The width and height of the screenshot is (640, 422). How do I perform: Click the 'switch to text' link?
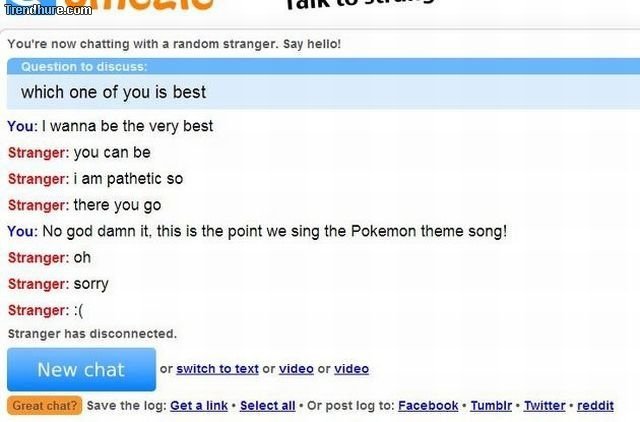(217, 369)
